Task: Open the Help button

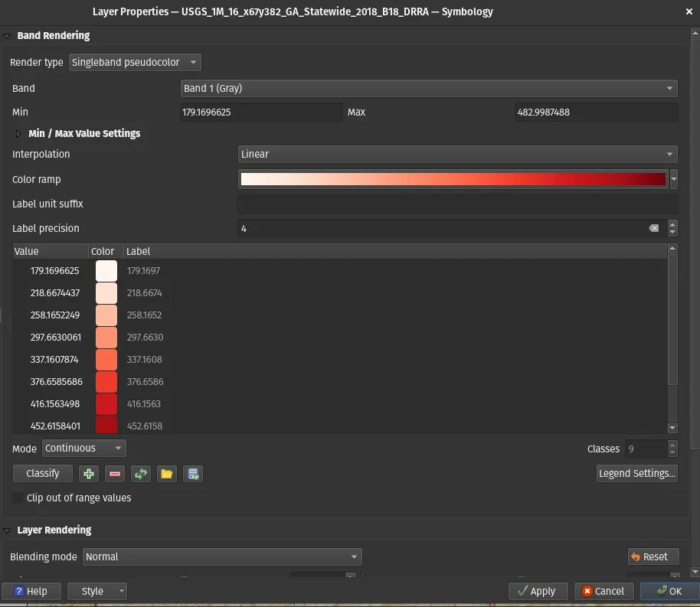Action: pos(31,591)
